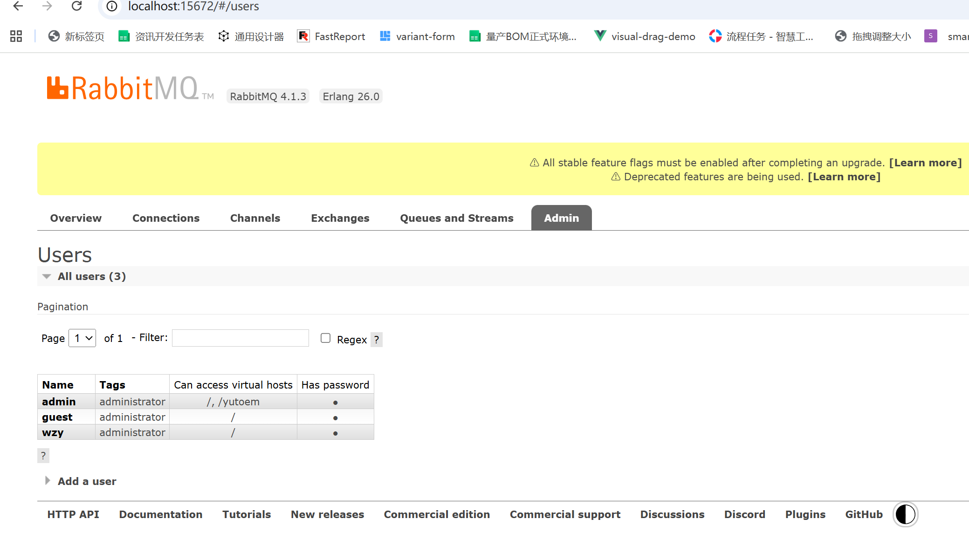The width and height of the screenshot is (969, 560).
Task: Open the 资讯开发任务表 bookmark
Action: click(x=161, y=36)
